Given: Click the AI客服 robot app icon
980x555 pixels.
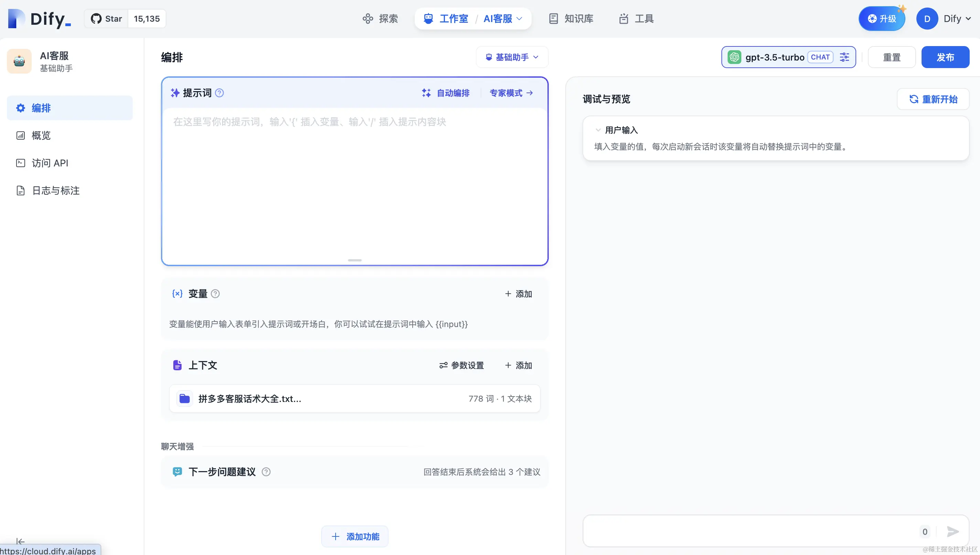Looking at the screenshot, I should (19, 61).
